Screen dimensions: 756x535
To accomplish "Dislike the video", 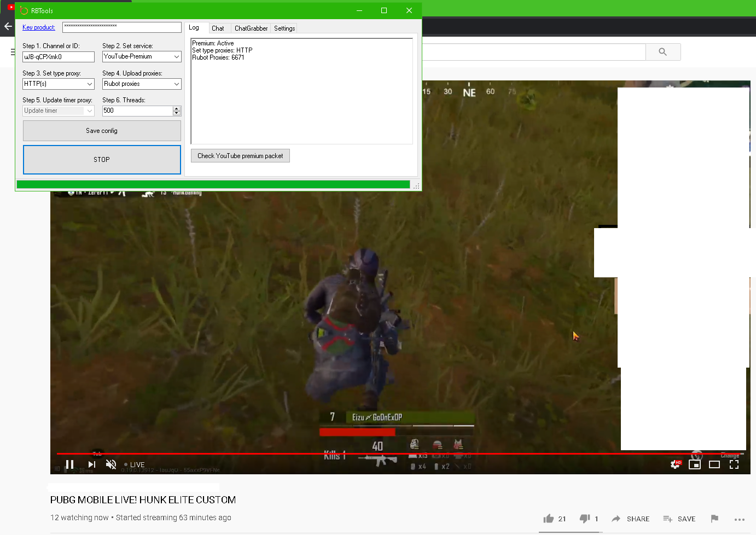I will tap(584, 519).
